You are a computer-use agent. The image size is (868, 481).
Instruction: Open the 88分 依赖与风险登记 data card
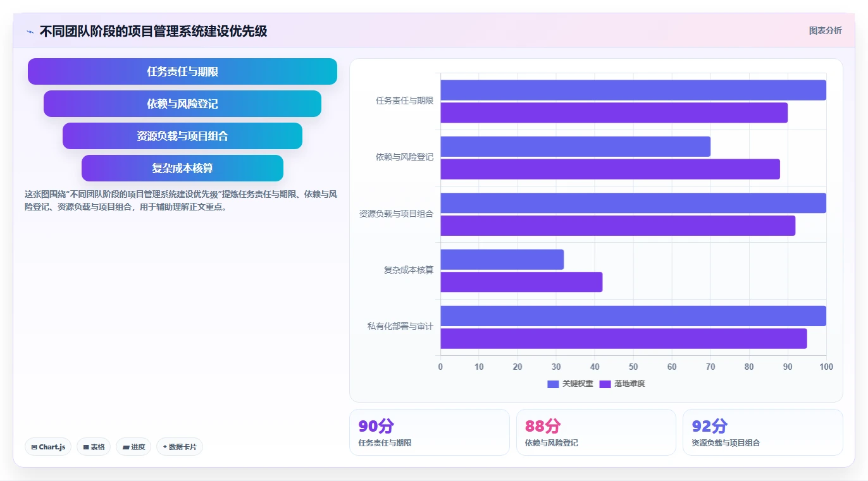tap(596, 432)
